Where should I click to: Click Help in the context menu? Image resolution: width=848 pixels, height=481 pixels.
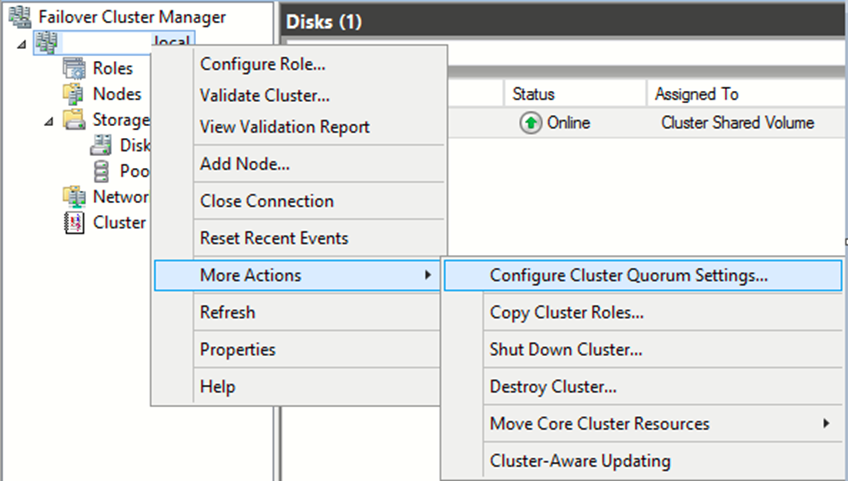coord(217,386)
